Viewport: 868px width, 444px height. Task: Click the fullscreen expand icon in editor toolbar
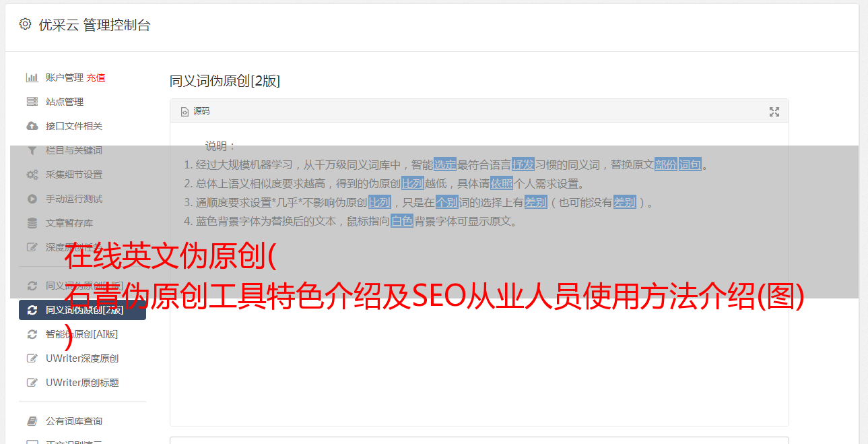774,112
